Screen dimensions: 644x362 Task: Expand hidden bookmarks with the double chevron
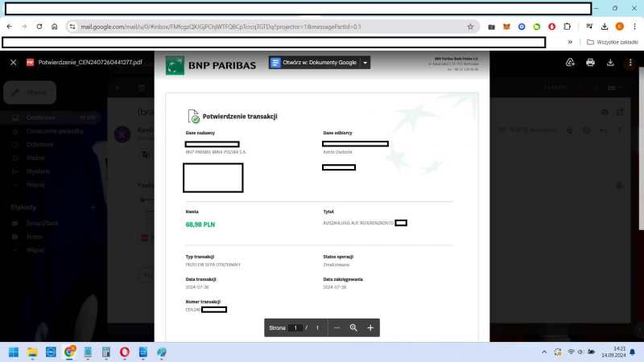(570, 42)
